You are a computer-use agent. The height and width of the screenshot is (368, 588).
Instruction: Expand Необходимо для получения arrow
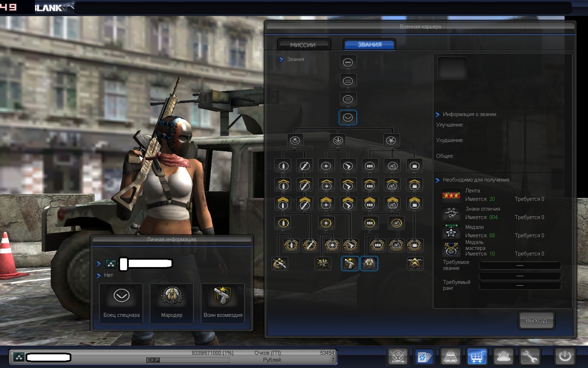tap(437, 180)
